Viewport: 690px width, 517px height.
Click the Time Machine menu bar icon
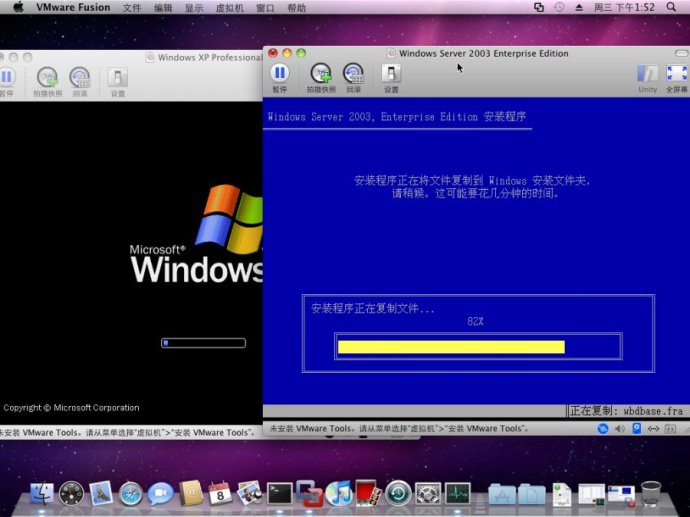click(x=559, y=7)
